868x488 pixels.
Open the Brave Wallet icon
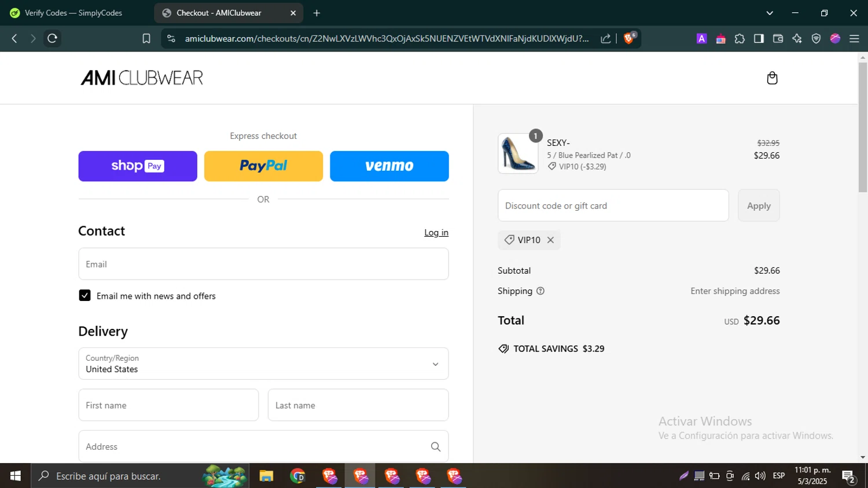[778, 38]
